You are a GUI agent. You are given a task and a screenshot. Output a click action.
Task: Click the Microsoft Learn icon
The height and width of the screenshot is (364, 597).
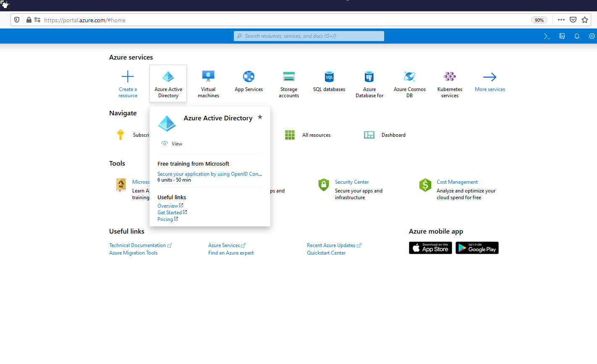click(x=121, y=185)
